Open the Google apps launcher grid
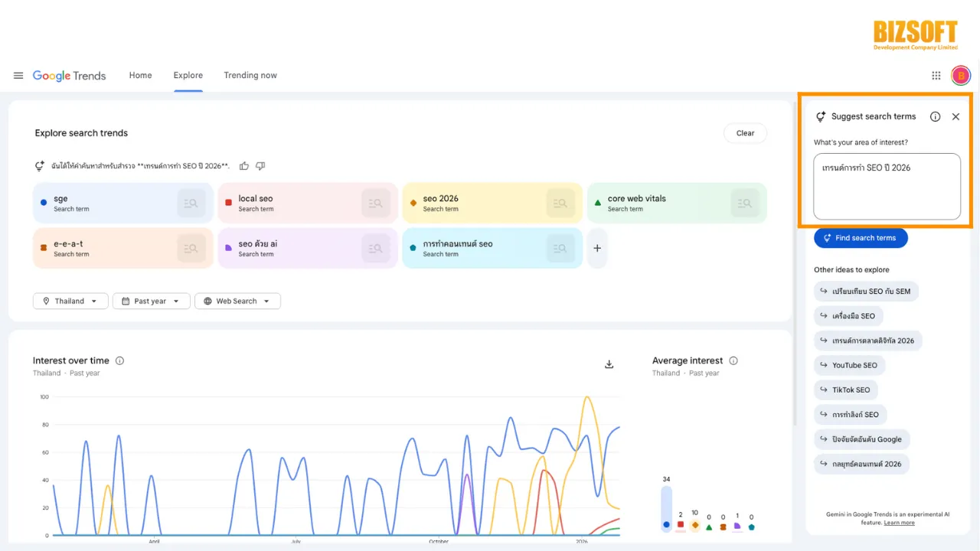 pyautogui.click(x=936, y=75)
